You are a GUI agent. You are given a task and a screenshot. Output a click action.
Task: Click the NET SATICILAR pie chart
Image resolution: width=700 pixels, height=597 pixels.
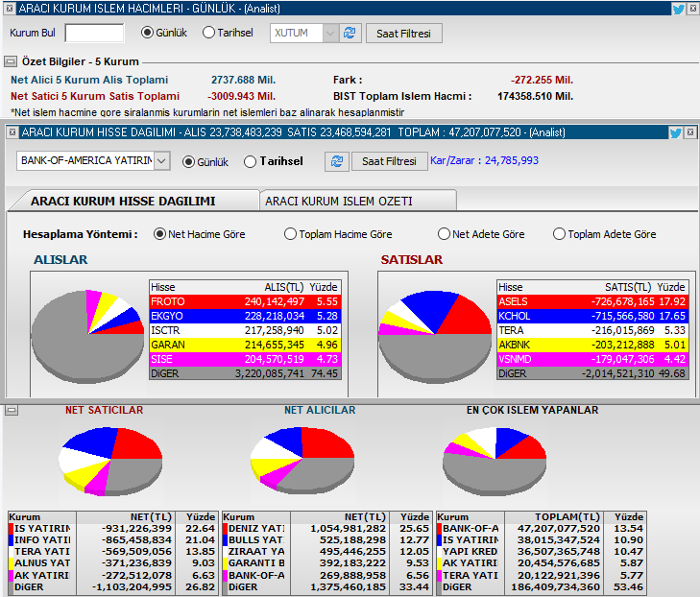coord(110,461)
